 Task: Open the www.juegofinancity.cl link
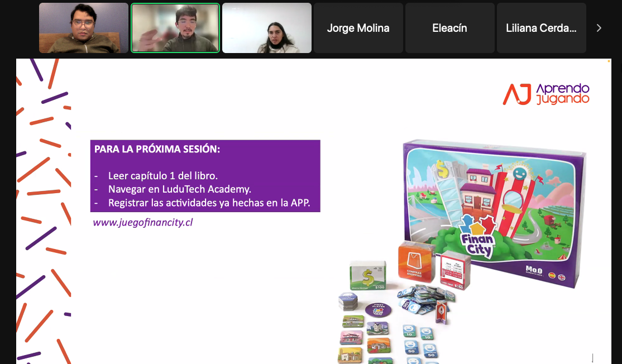tap(143, 222)
